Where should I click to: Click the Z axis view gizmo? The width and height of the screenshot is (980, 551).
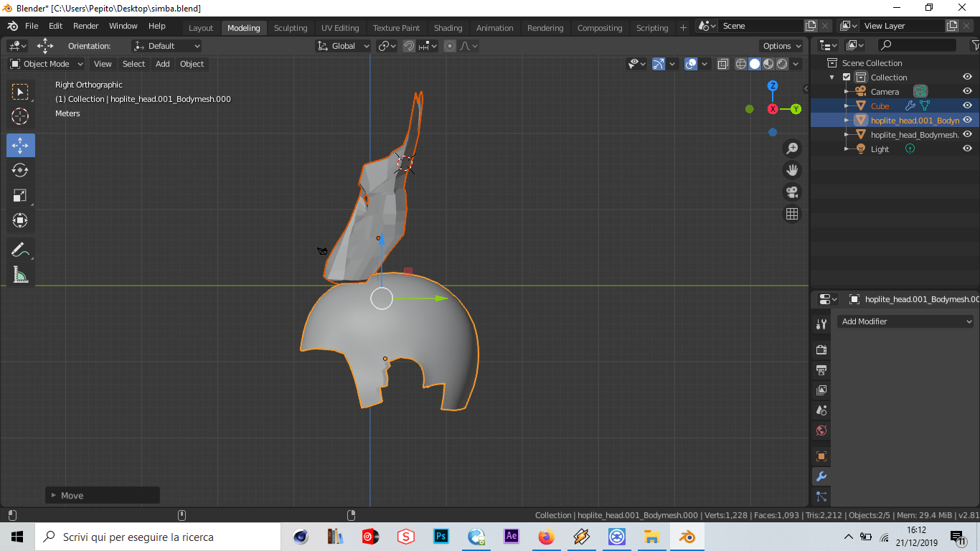tap(773, 86)
